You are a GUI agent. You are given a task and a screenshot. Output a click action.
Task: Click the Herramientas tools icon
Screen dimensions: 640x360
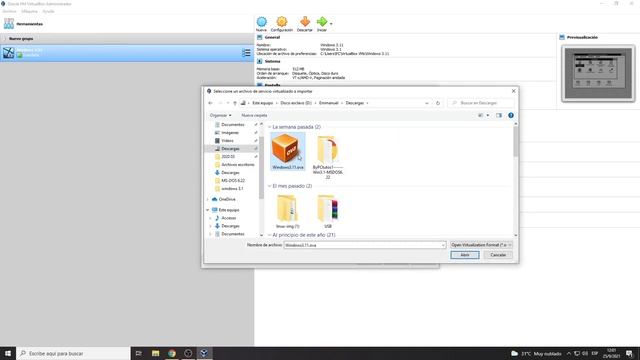pyautogui.click(x=9, y=24)
